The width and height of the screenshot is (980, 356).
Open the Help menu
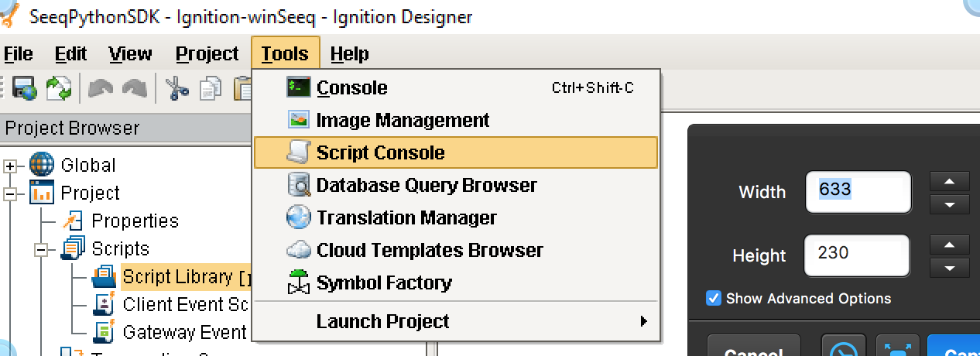[349, 53]
